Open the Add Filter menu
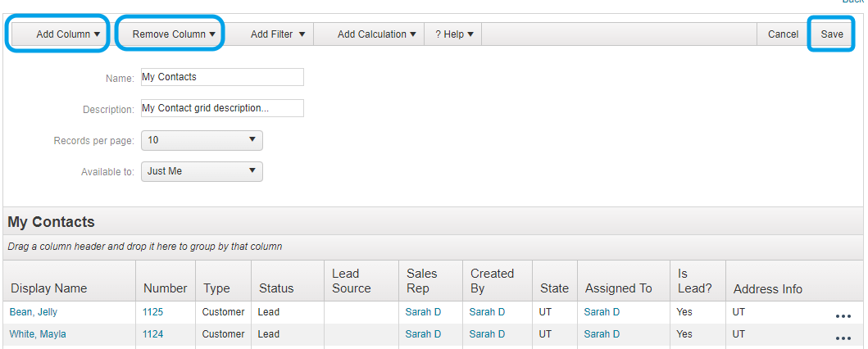Viewport: 868px width, 349px height. 277,34
